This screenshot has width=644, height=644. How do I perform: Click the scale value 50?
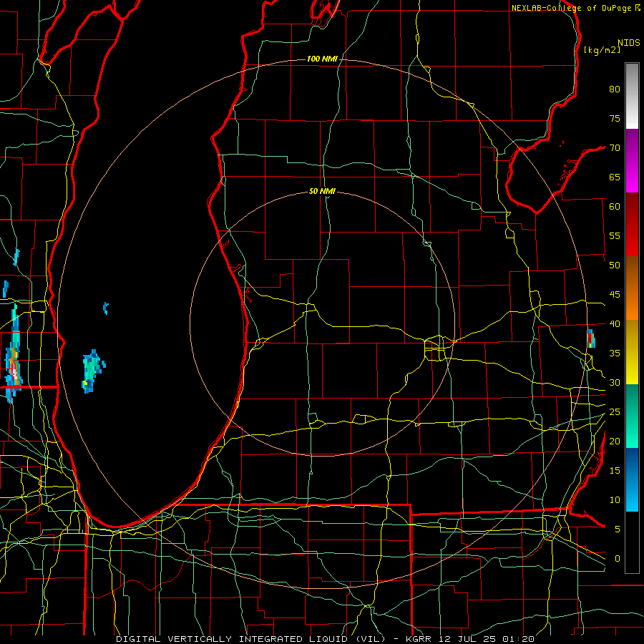(615, 265)
